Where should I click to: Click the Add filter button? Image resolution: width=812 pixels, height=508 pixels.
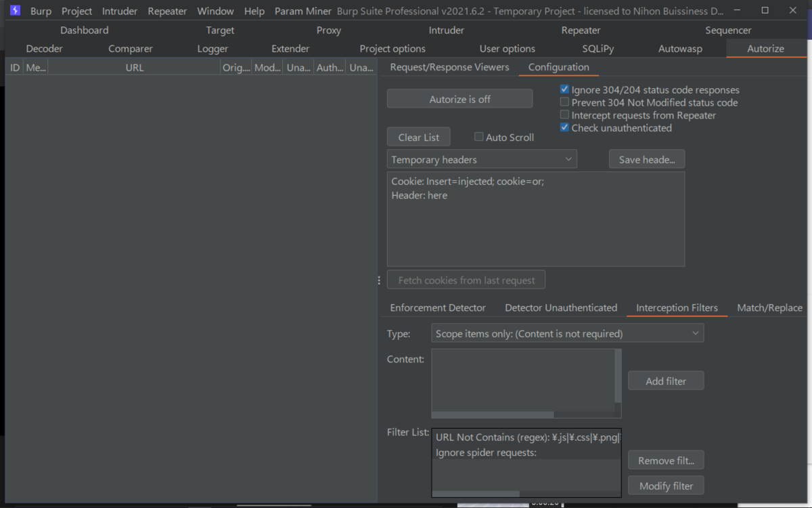click(666, 381)
